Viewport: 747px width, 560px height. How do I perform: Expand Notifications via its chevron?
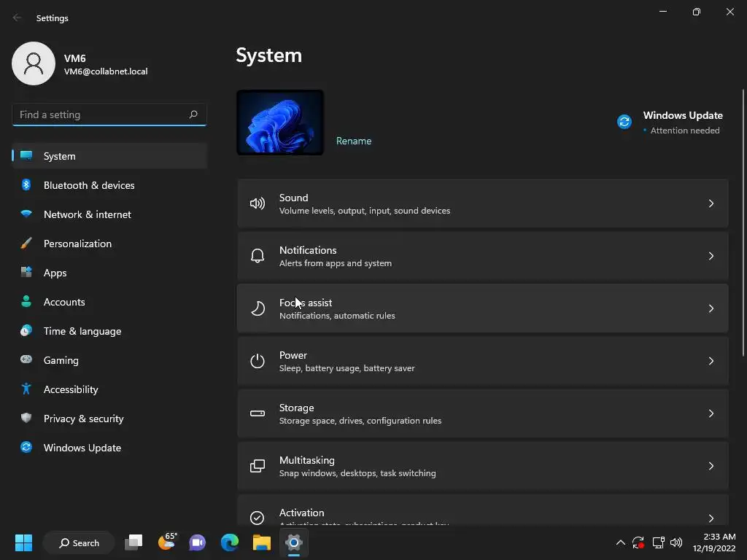pos(711,256)
